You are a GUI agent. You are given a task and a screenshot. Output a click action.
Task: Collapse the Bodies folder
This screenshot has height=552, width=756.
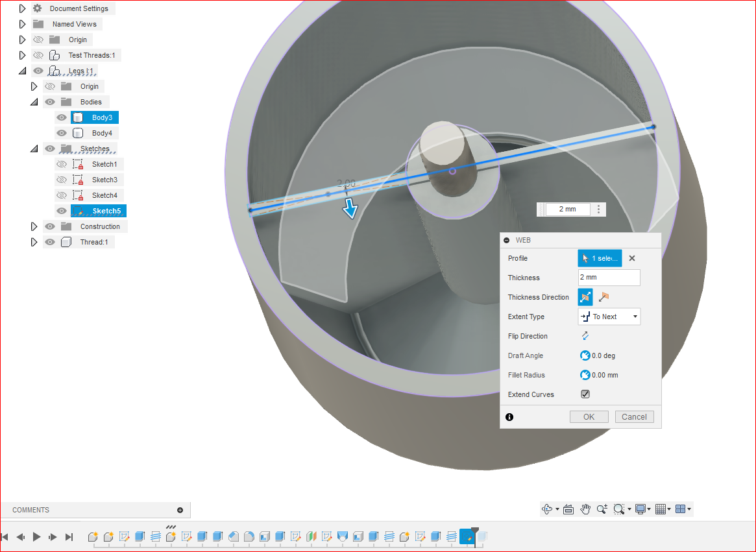34,102
